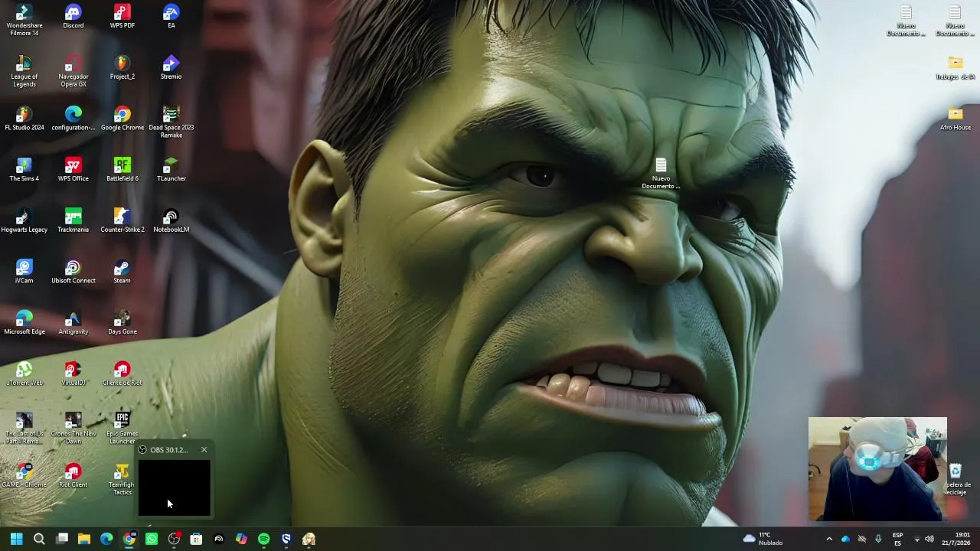Click The Last of Us Part Remastered icon
Viewport: 980px width, 551px height.
(x=24, y=429)
